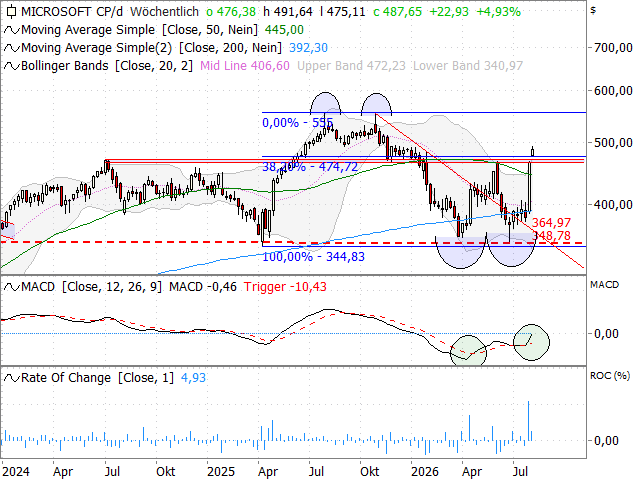Viewport: 640px width, 480px height.
Task: Click the 2026 label on time axis
Action: pos(424,472)
